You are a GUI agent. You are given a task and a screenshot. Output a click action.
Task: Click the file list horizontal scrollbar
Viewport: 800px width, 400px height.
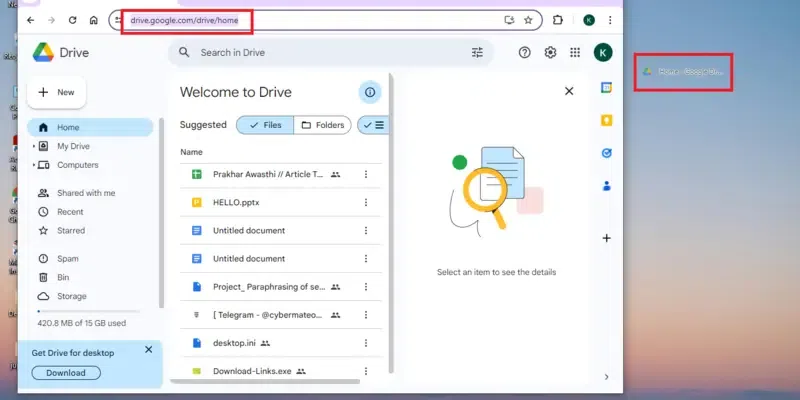coord(265,381)
